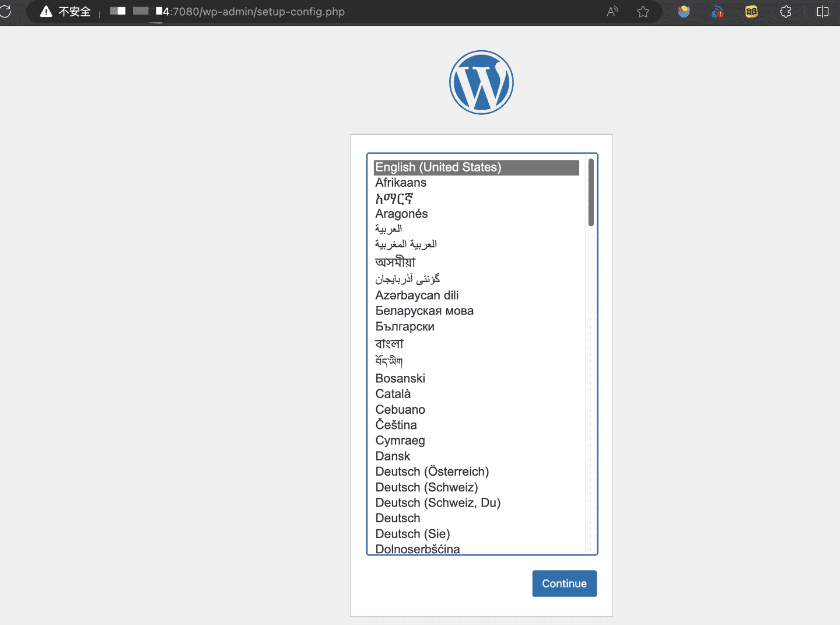Image resolution: width=840 pixels, height=625 pixels.
Task: Select Čeština as installation language
Action: pyautogui.click(x=395, y=425)
